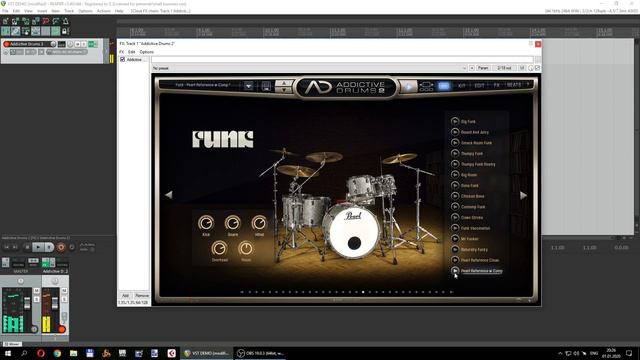This screenshot has height=360, width=640.
Task: Toggle the locking padlock icon
Action: pos(65,31)
